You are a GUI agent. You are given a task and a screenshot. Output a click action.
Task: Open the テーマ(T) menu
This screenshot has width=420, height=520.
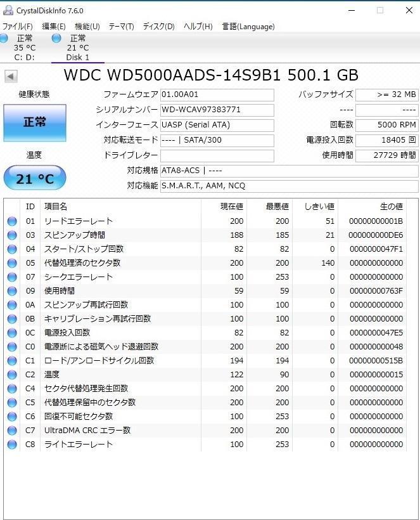[x=121, y=26]
